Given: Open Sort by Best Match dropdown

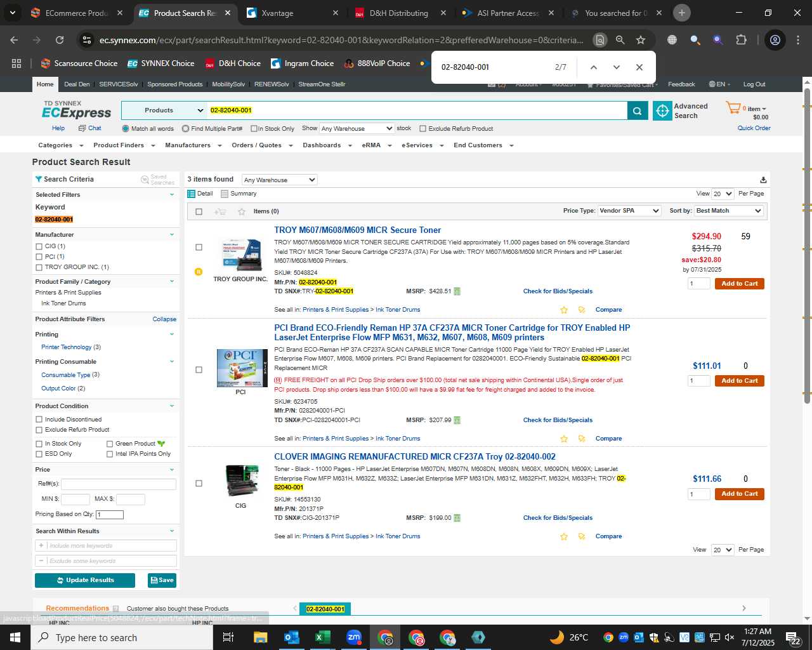Looking at the screenshot, I should 728,211.
